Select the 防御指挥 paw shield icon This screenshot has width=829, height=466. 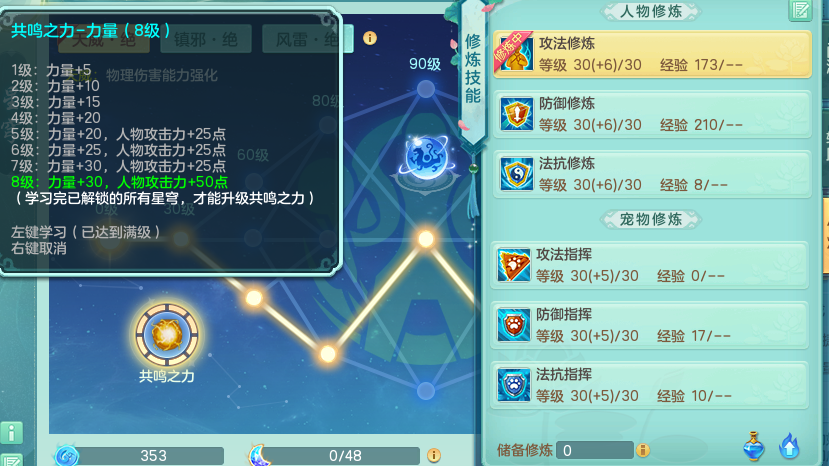(513, 325)
